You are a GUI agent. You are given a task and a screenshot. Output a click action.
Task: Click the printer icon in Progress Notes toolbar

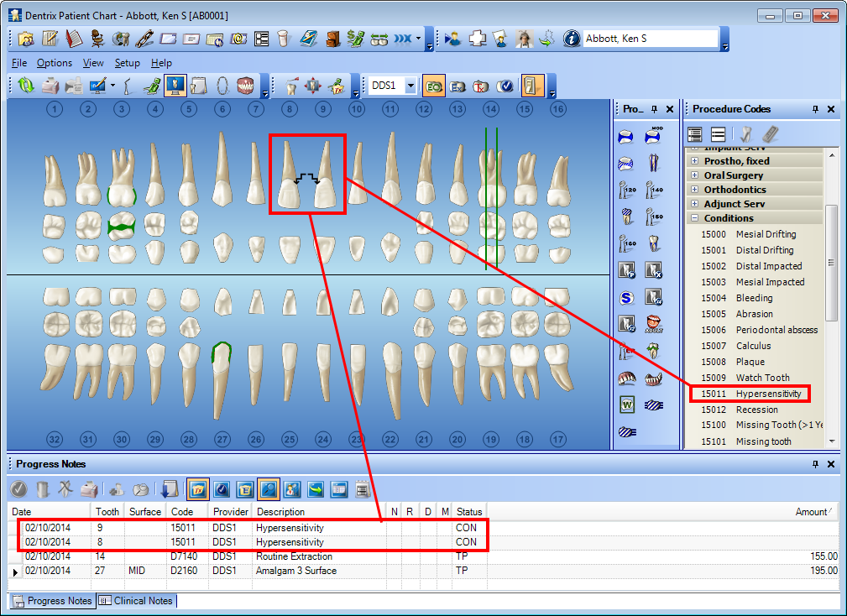[x=89, y=489]
